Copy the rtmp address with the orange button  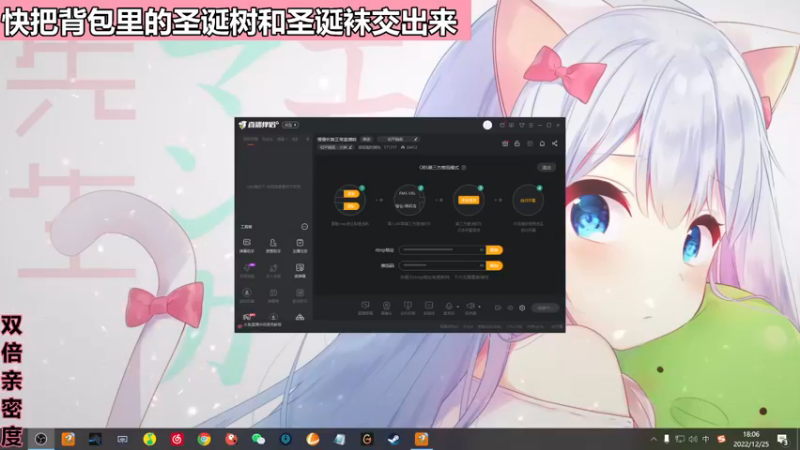[x=494, y=250]
